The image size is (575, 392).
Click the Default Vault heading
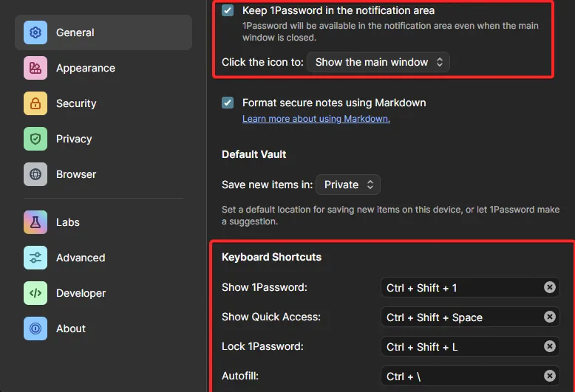point(254,154)
